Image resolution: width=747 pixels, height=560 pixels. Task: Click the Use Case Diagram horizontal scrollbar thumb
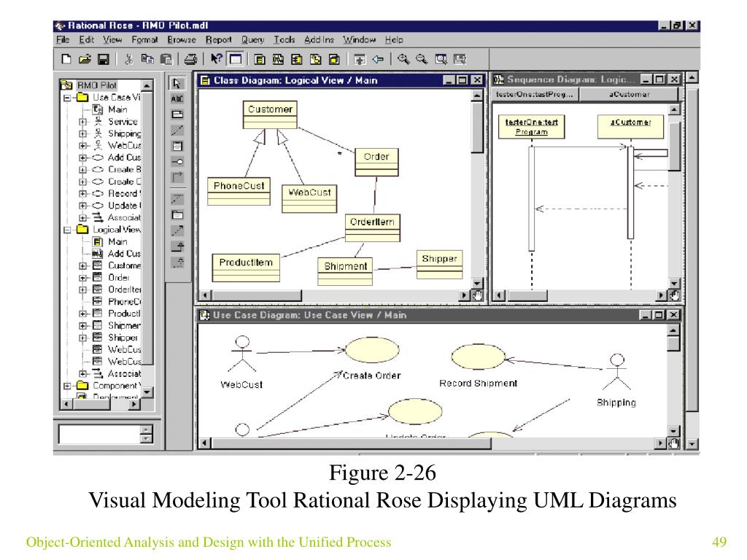point(352,443)
